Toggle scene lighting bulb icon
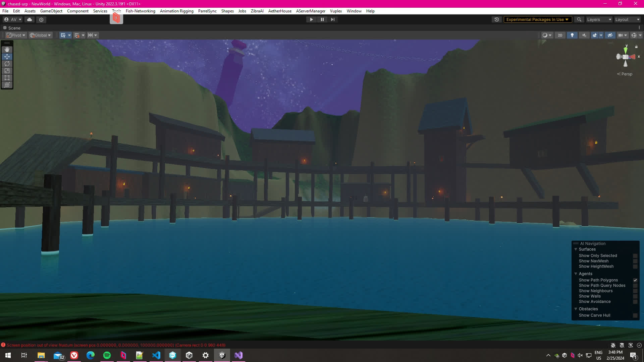This screenshot has width=644, height=362. (572, 35)
